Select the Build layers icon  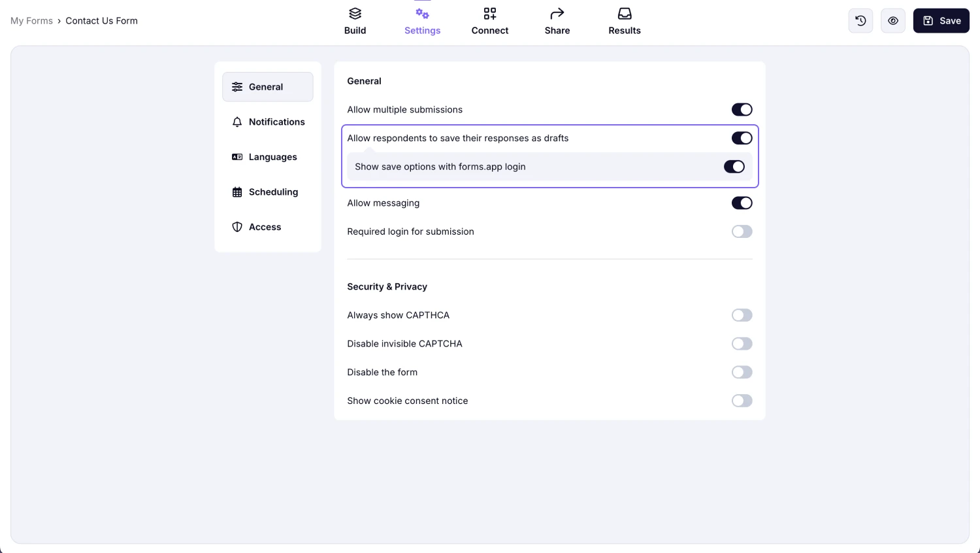coord(355,13)
